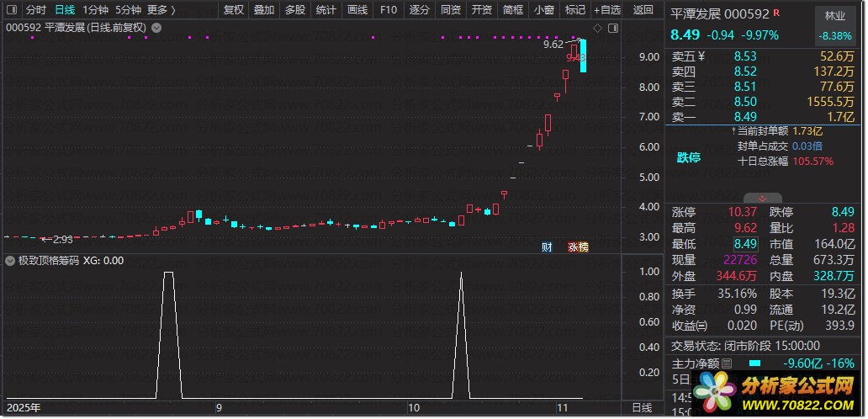Click the latest cyan limit-down candlestick
The width and height of the screenshot is (868, 419).
pos(584,56)
